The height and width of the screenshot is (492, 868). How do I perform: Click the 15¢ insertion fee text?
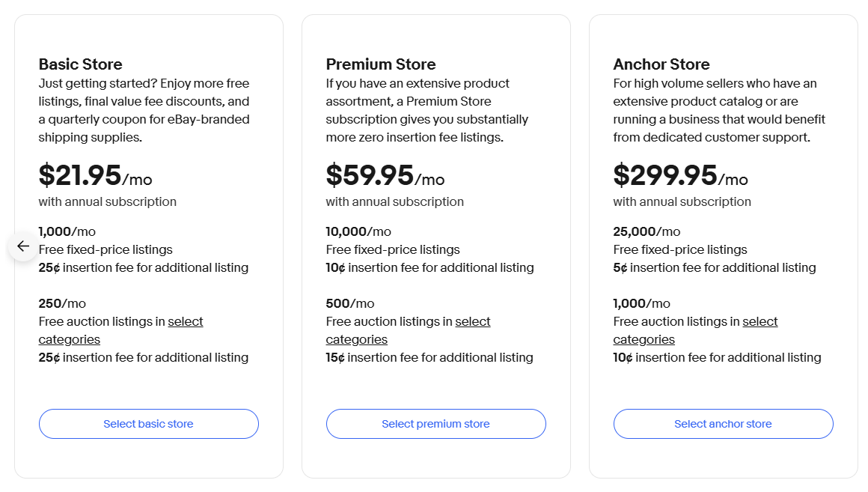pos(429,357)
